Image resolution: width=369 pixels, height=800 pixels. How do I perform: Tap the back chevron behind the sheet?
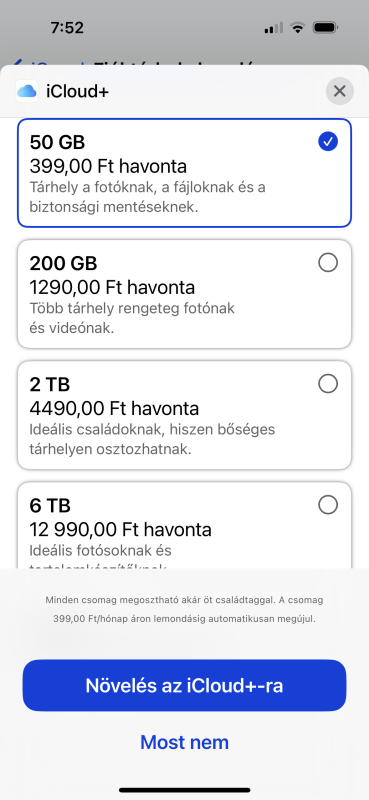click(x=18, y=64)
